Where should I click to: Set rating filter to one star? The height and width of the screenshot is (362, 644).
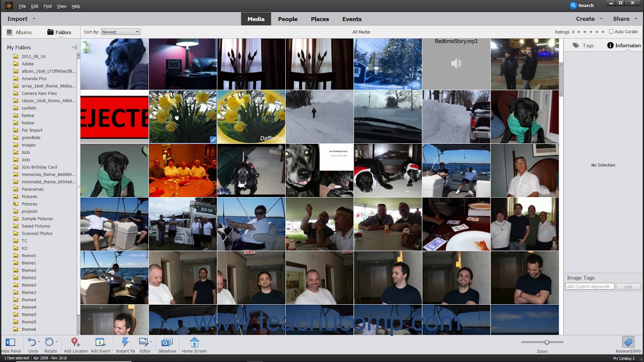(x=579, y=32)
